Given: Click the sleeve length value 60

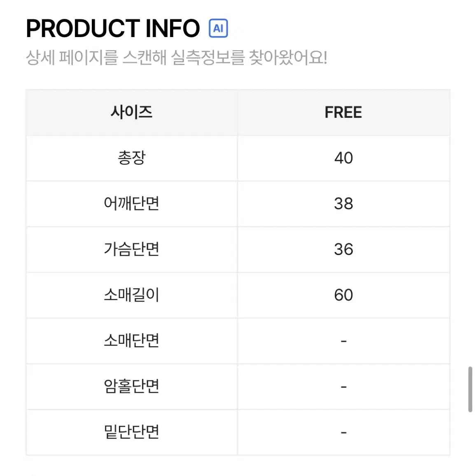Looking at the screenshot, I should tap(344, 295).
